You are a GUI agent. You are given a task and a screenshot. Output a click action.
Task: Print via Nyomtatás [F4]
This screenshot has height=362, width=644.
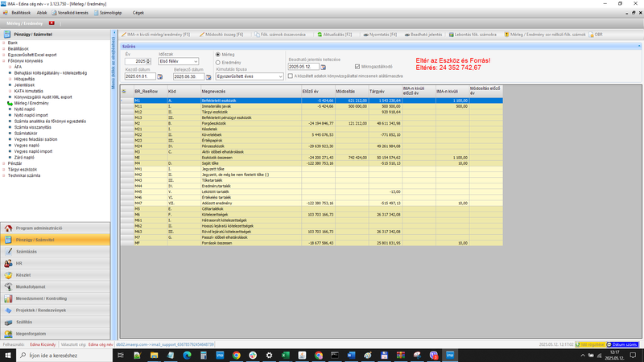pyautogui.click(x=380, y=35)
